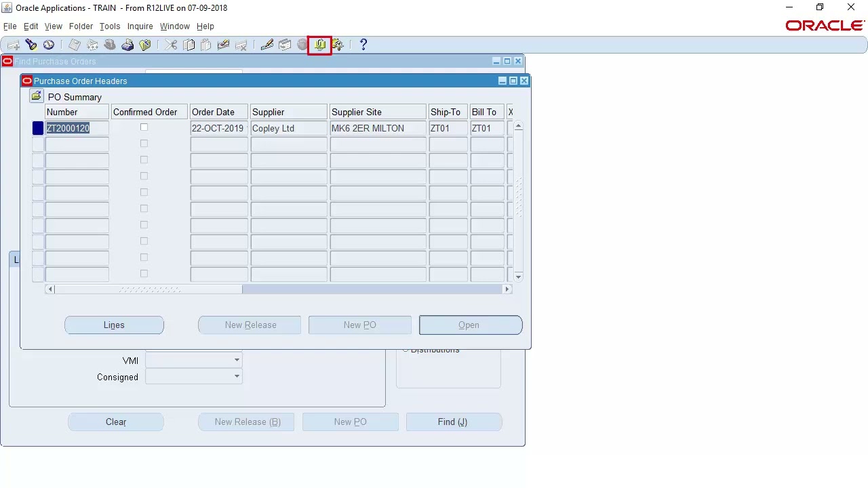This screenshot has width=868, height=488.
Task: Open the Help menu
Action: tap(205, 26)
